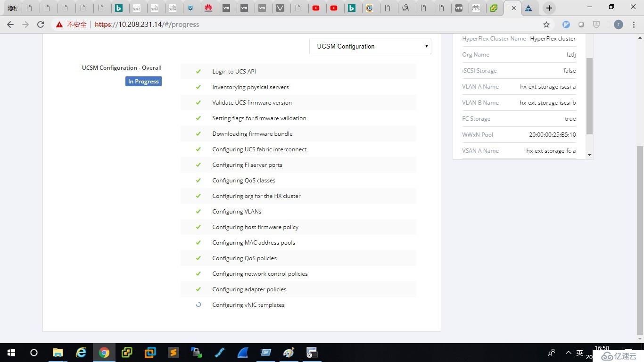Click the browser forward arrow
644x362 pixels.
click(x=25, y=25)
